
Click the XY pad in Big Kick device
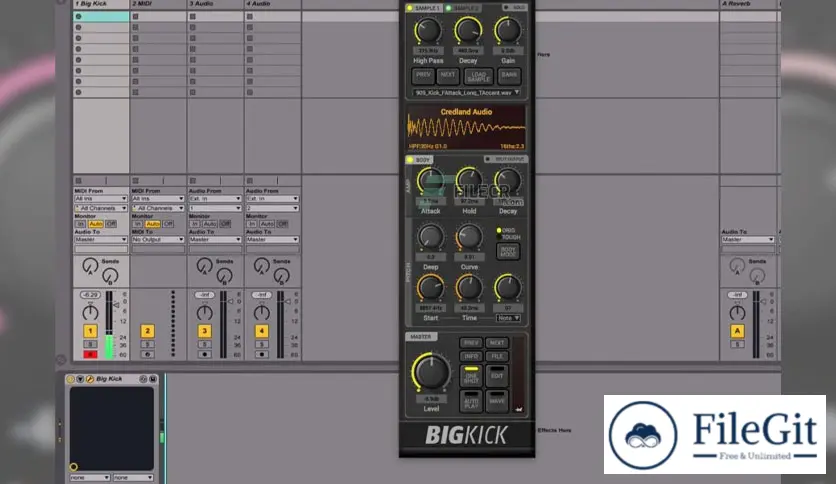112,429
